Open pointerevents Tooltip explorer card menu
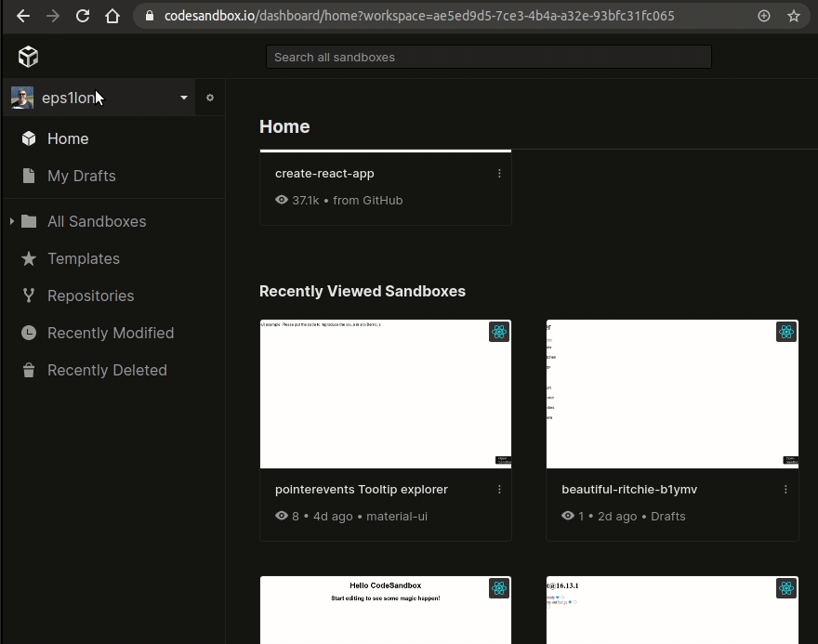This screenshot has width=818, height=644. (x=499, y=489)
